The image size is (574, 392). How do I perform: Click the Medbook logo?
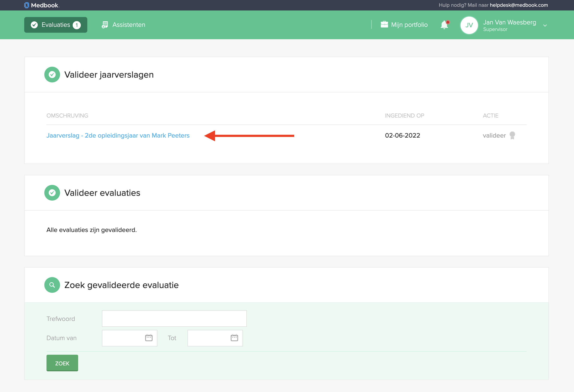(x=42, y=5)
